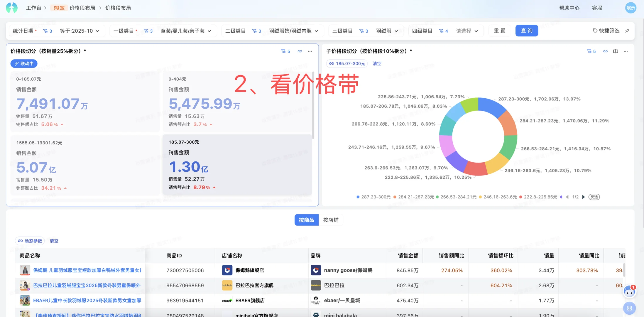
Task: Click the pin icon beside 快捷筛选
Action: pos(627,31)
